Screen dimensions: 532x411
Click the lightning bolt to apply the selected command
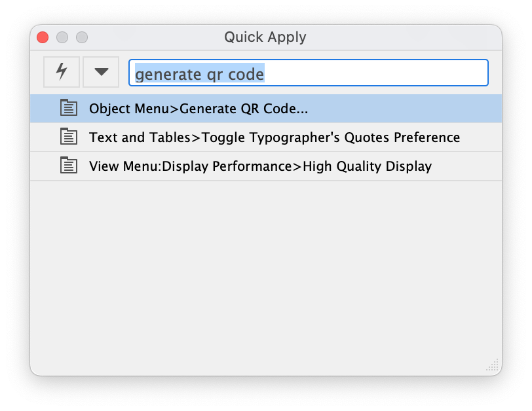click(x=61, y=72)
